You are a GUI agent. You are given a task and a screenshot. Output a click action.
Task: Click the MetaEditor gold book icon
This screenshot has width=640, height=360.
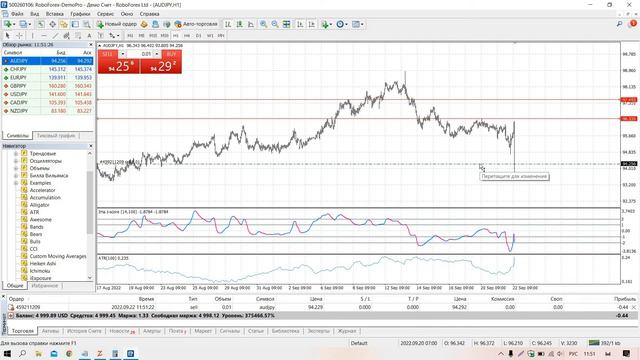[x=144, y=24]
